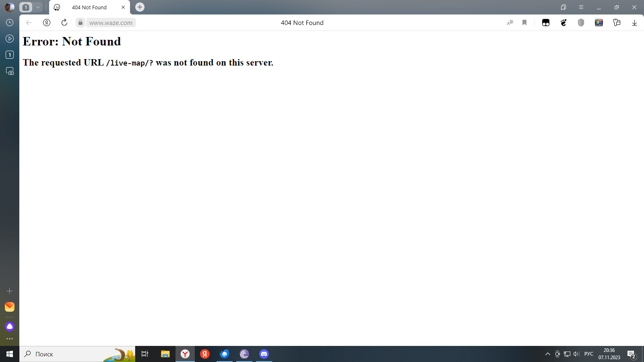Launch Alice assistant from sidebar
This screenshot has width=644, height=362.
pos(10,326)
